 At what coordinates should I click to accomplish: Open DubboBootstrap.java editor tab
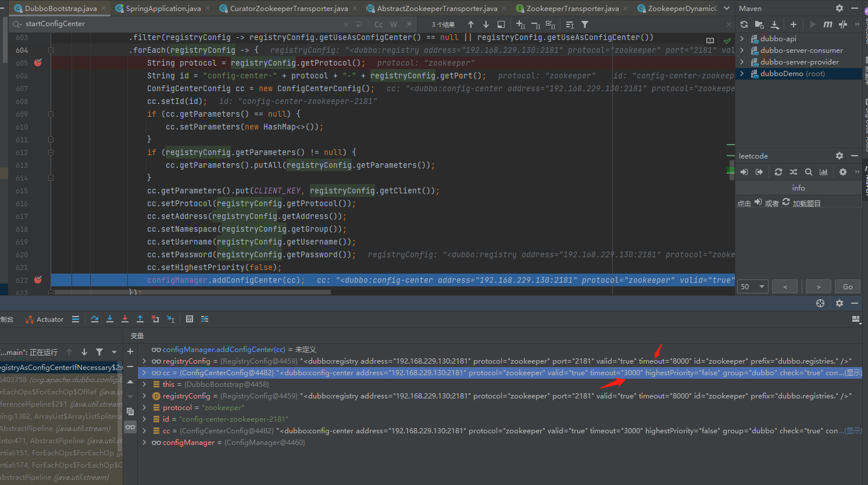coord(60,8)
